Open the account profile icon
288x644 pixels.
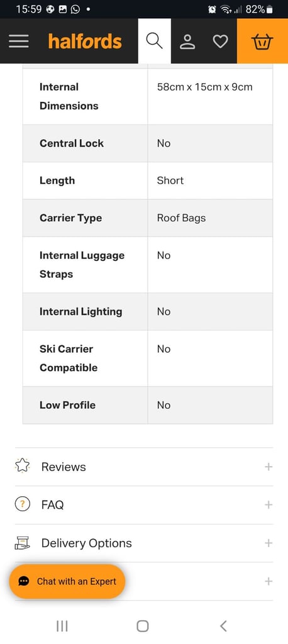[x=188, y=41]
